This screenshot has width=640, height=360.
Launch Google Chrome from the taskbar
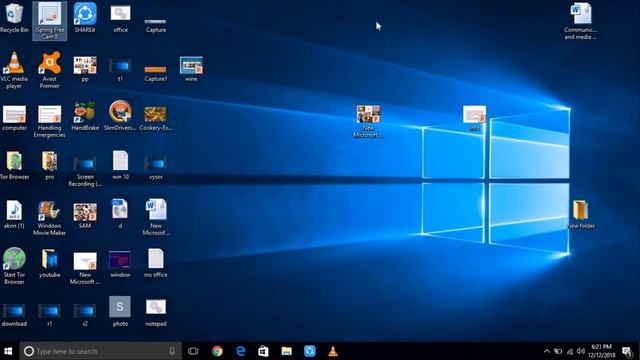tap(217, 351)
